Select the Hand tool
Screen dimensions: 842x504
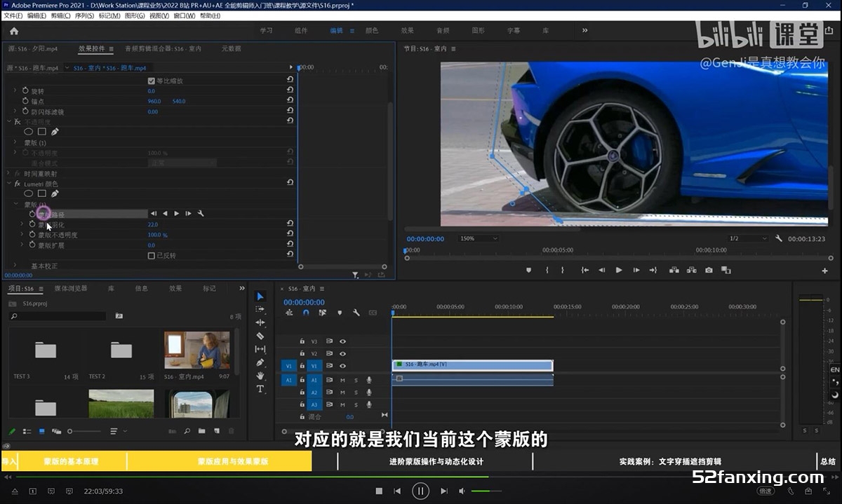click(260, 376)
